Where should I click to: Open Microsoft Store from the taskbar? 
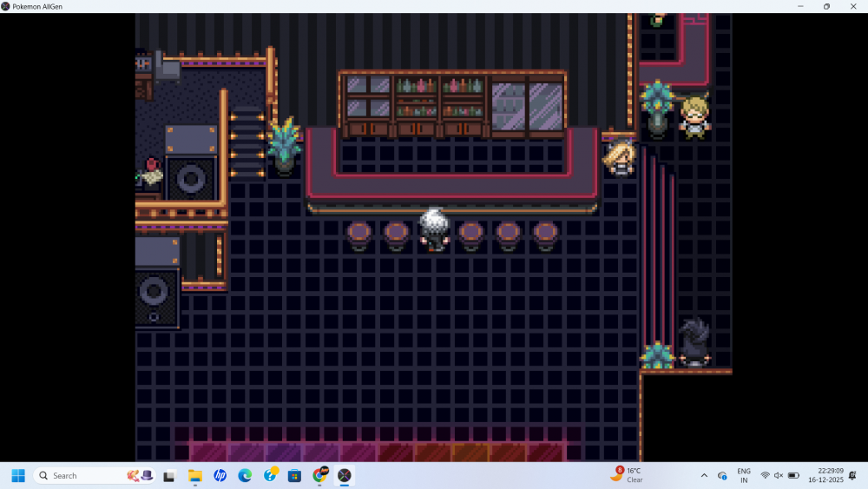point(295,475)
